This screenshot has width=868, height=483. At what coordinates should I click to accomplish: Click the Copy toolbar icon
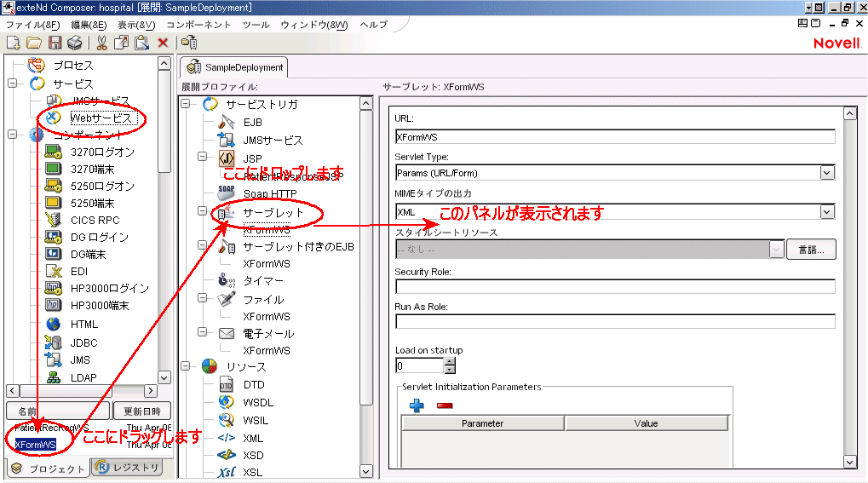coord(121,43)
